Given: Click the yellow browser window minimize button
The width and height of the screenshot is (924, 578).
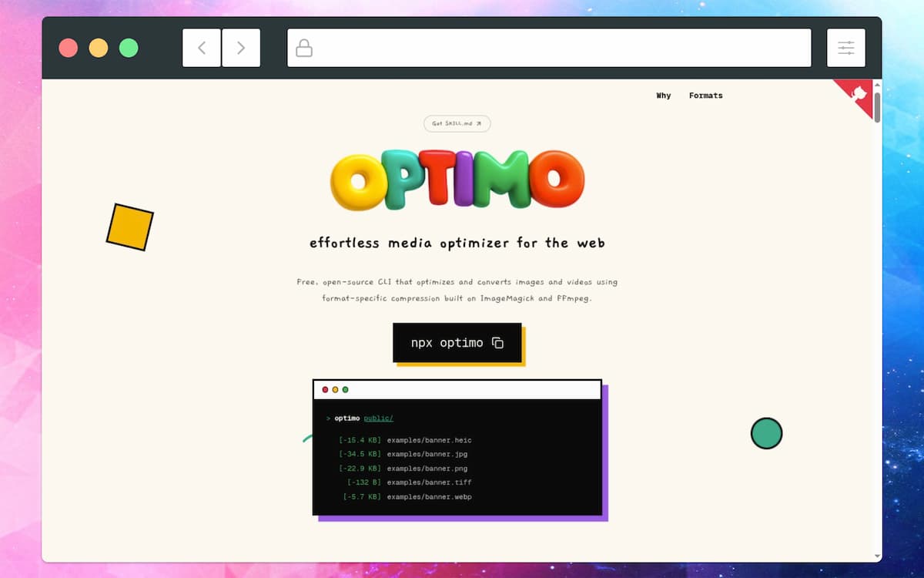Looking at the screenshot, I should point(99,48).
